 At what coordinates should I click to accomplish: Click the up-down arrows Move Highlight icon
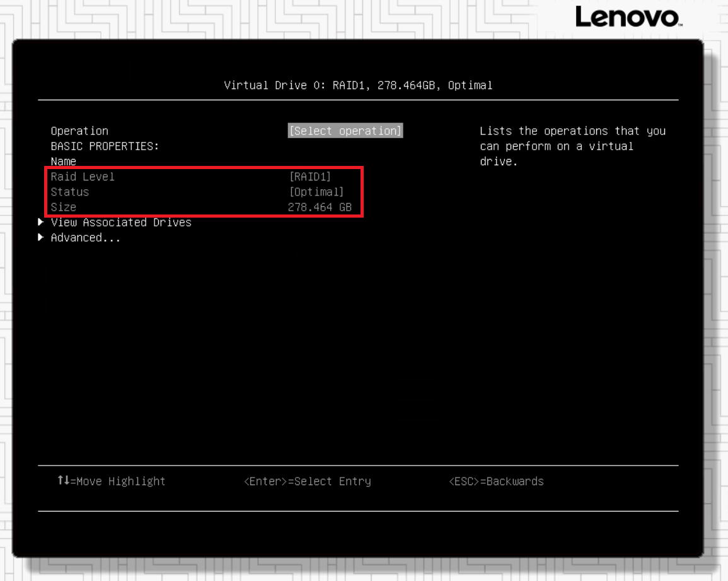click(63, 481)
